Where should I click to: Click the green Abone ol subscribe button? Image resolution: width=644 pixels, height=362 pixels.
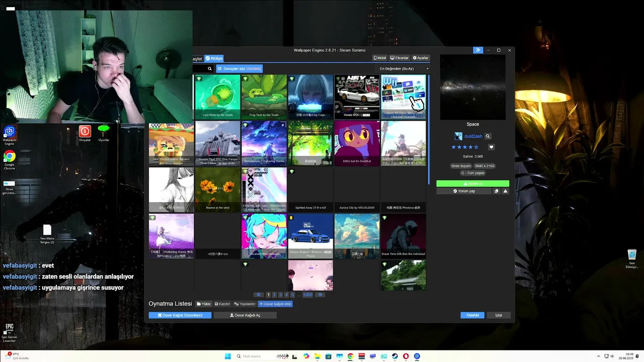click(472, 184)
